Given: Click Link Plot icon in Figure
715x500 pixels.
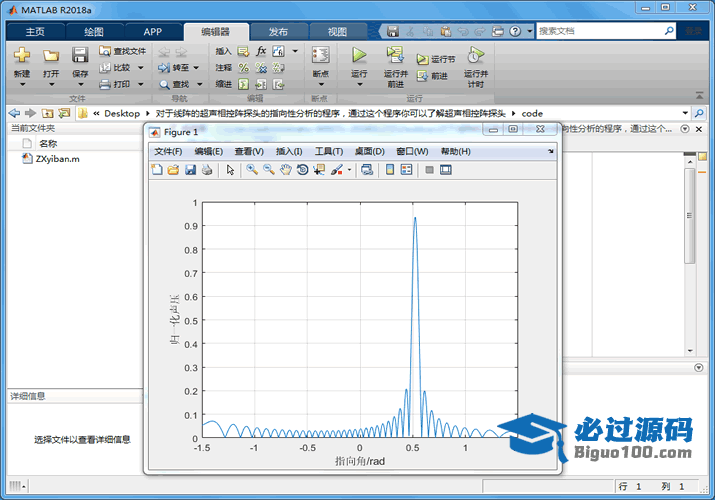Looking at the screenshot, I should (x=367, y=170).
